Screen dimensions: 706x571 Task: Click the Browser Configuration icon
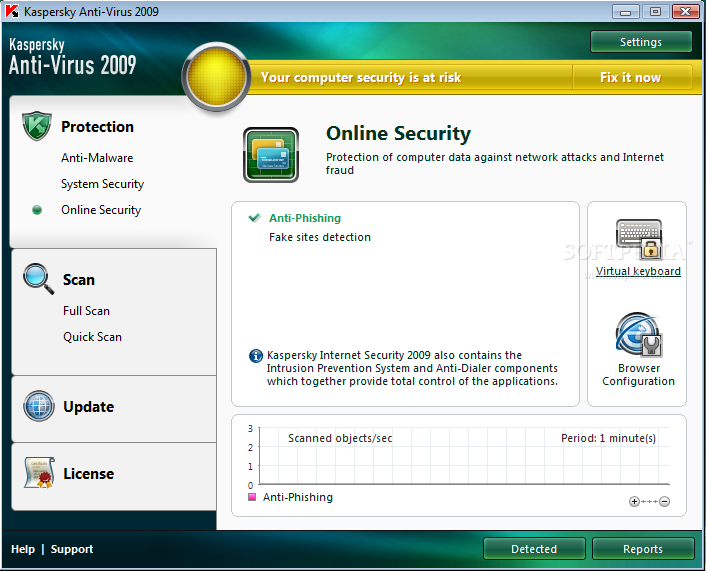click(x=638, y=334)
